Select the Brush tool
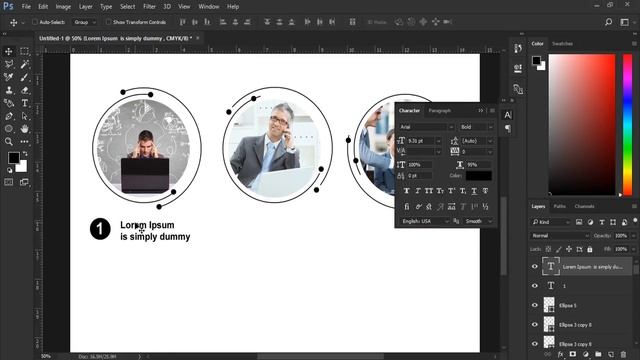The image size is (640, 360). [24, 77]
